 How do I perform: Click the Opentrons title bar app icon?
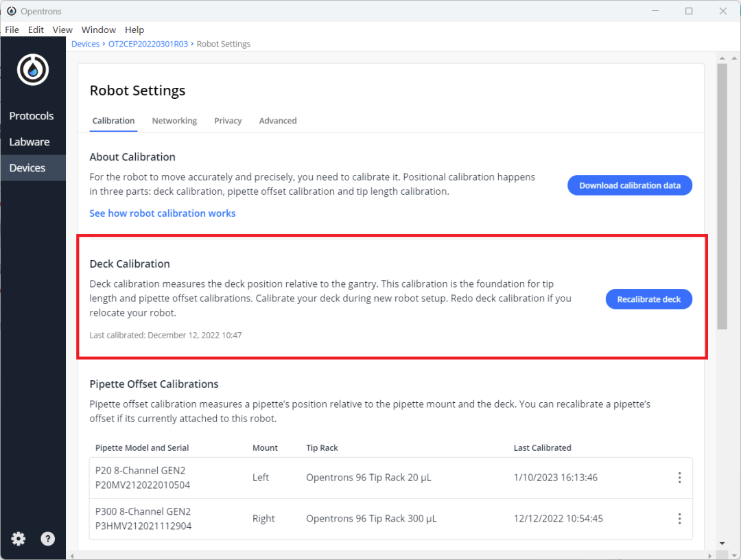[12, 11]
